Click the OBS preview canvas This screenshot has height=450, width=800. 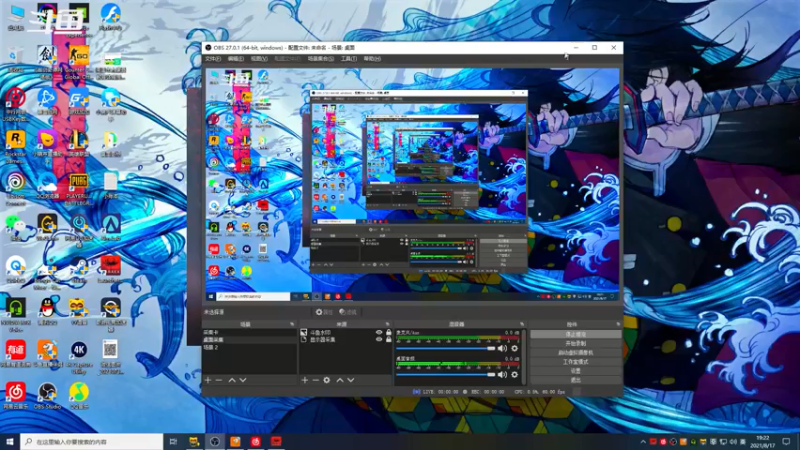coord(412,185)
